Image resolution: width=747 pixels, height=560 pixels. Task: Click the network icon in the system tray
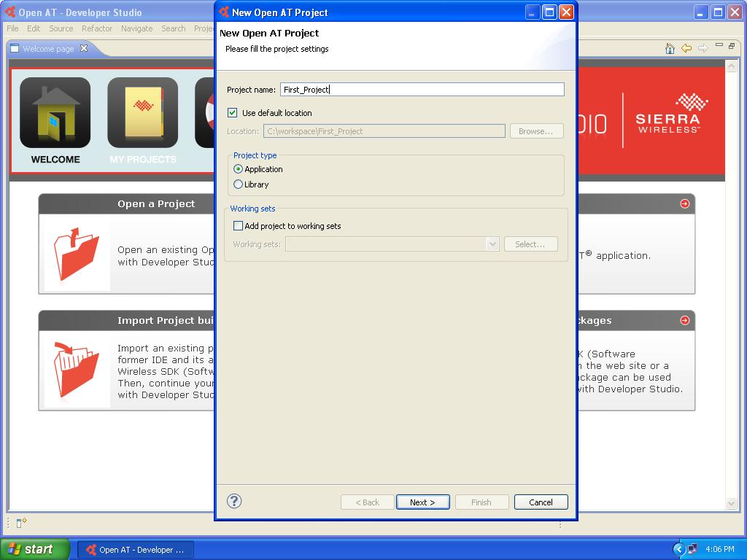tap(692, 549)
